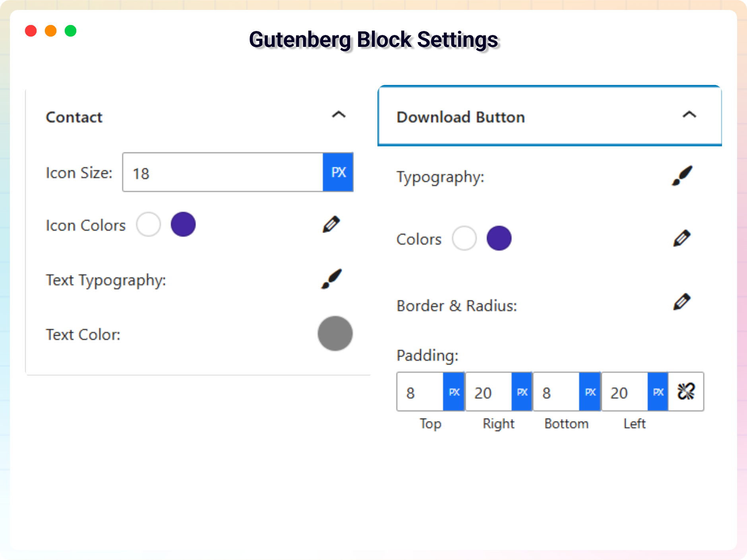Image resolution: width=747 pixels, height=560 pixels.
Task: Collapse the Download Button panel chevron
Action: point(689,115)
